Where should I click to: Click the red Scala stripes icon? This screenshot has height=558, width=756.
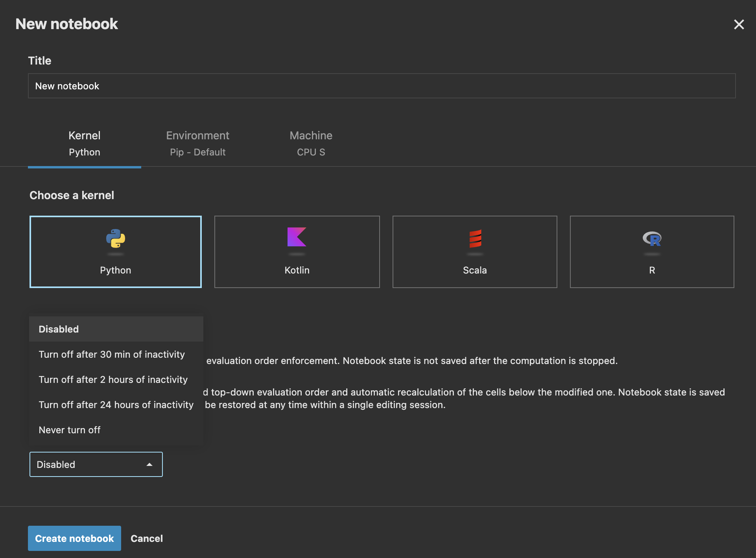point(475,241)
